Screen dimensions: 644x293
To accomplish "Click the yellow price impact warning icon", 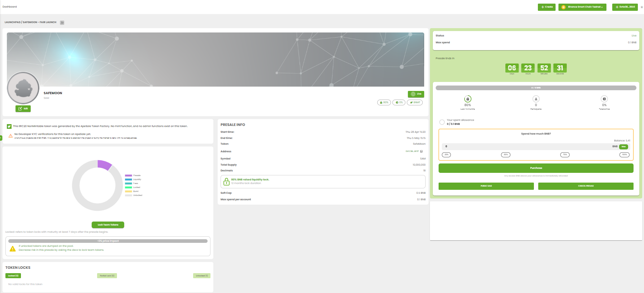I will (x=13, y=249).
